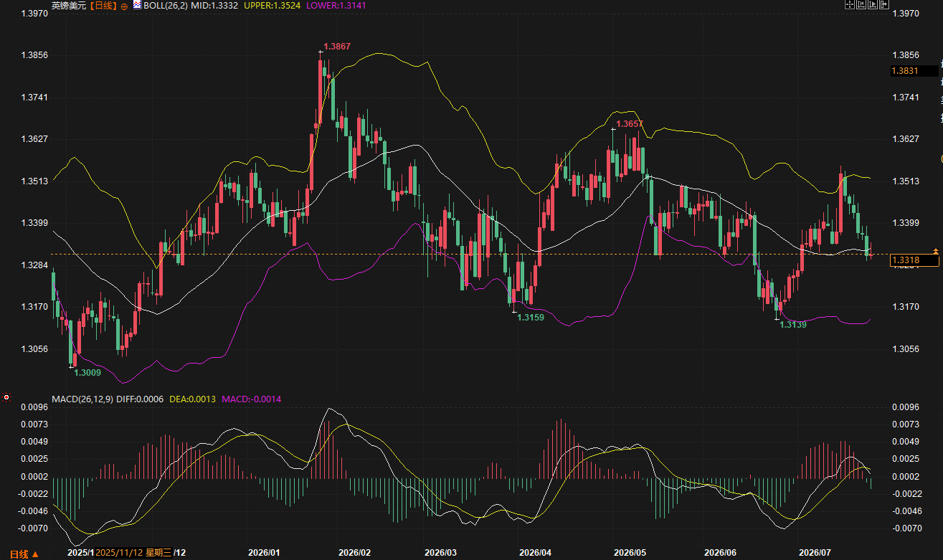This screenshot has width=943, height=560.
Task: Click the 1.3159 low price marker
Action: (531, 317)
